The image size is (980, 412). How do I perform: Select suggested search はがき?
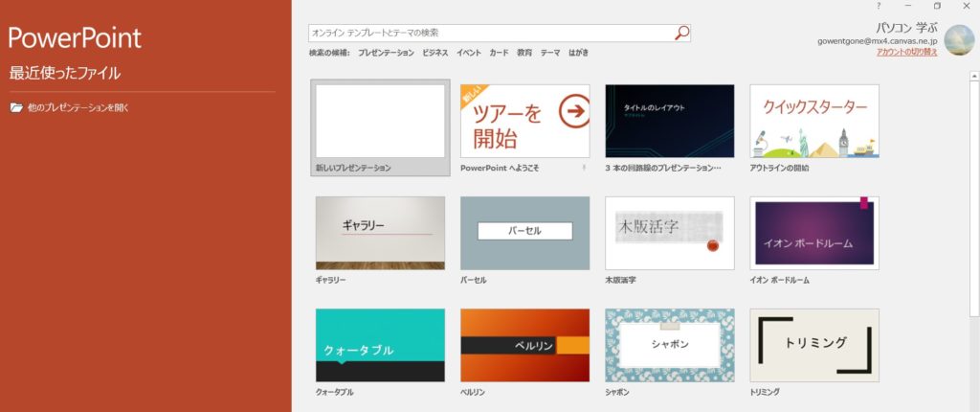click(x=578, y=54)
